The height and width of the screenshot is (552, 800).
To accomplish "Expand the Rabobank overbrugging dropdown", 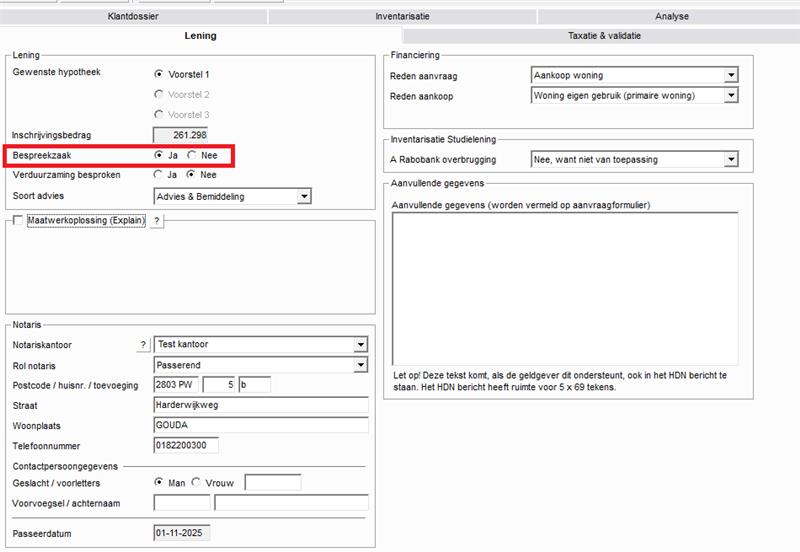I will [x=730, y=159].
